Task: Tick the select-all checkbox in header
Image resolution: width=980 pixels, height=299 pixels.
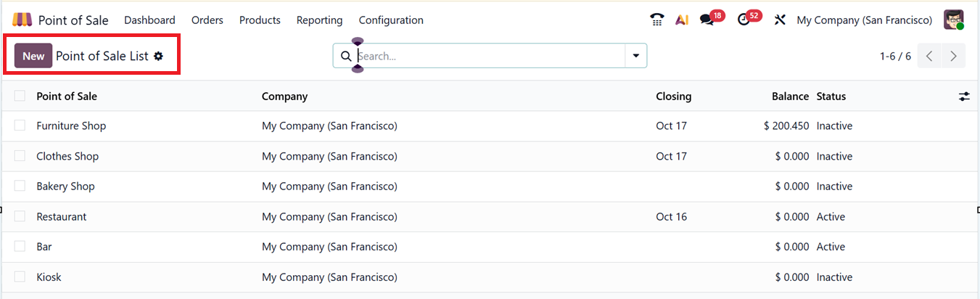Action: coord(20,96)
